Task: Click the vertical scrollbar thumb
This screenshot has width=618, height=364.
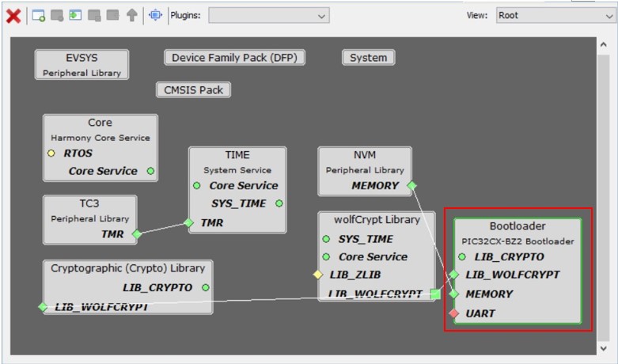Action: pyautogui.click(x=604, y=197)
